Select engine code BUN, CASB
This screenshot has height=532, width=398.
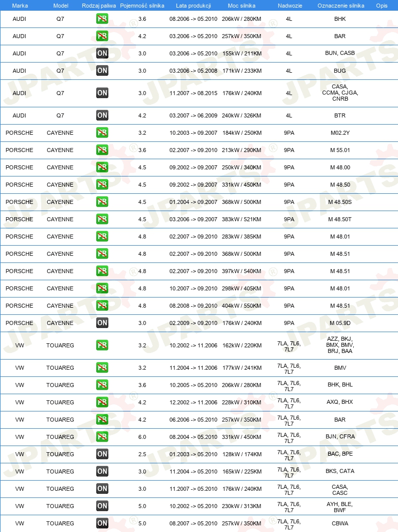340,53
